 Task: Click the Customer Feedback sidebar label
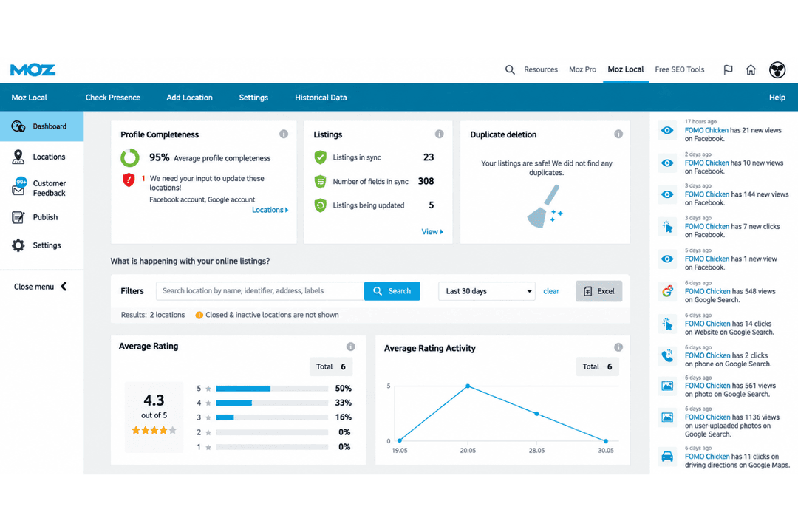click(x=50, y=188)
